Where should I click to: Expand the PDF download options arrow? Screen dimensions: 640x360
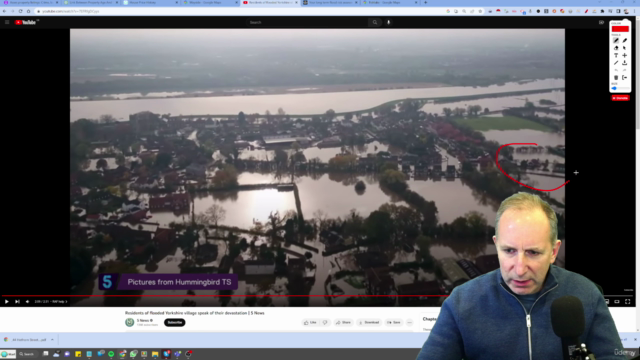pyautogui.click(x=52, y=340)
